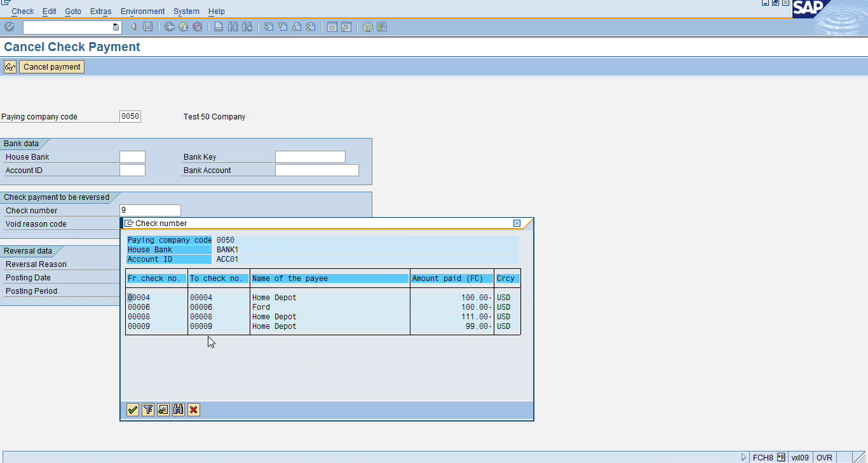Click the Create New Session icon

pyautogui.click(x=332, y=27)
